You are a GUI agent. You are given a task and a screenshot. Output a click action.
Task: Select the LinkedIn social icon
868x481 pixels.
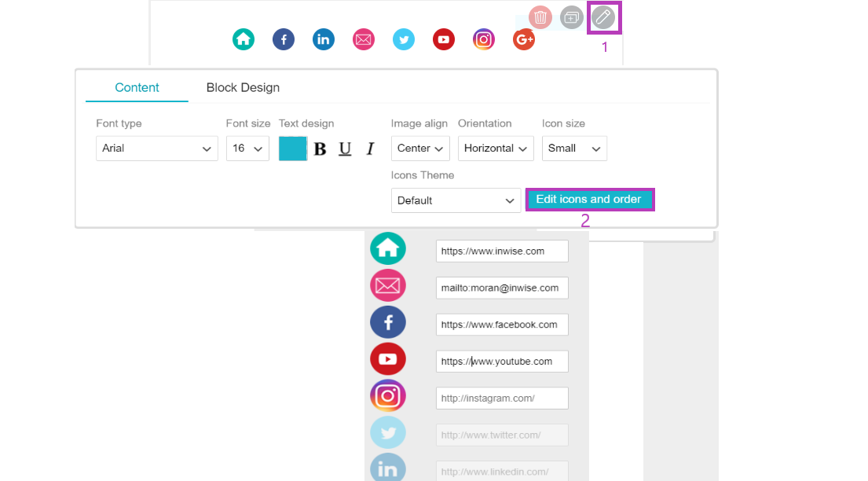(323, 39)
